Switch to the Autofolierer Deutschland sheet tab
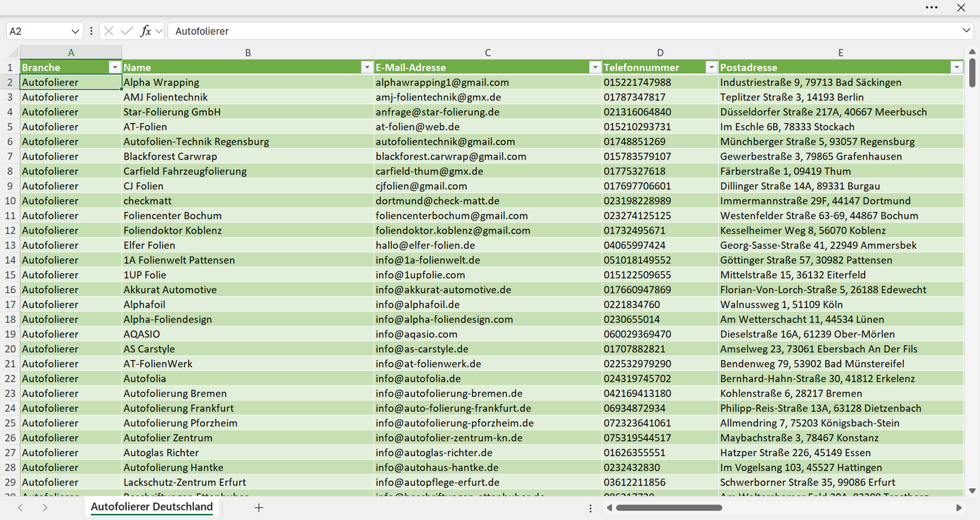 pos(152,507)
